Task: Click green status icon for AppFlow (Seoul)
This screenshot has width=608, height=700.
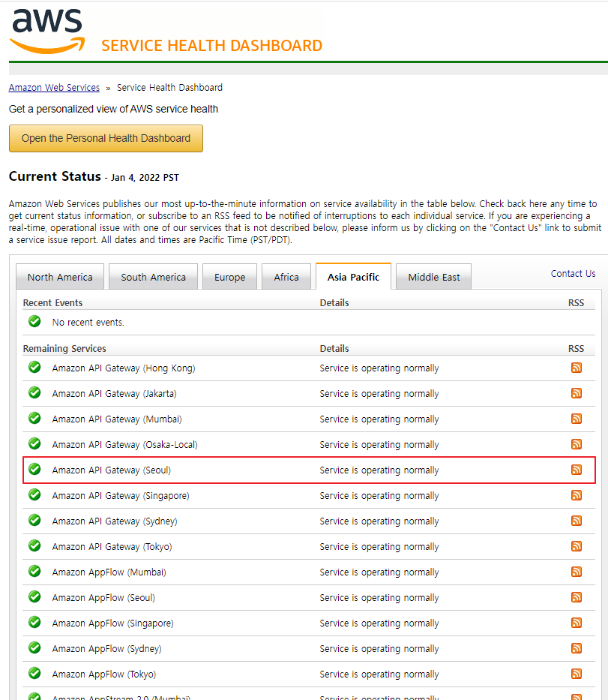Action: click(34, 597)
